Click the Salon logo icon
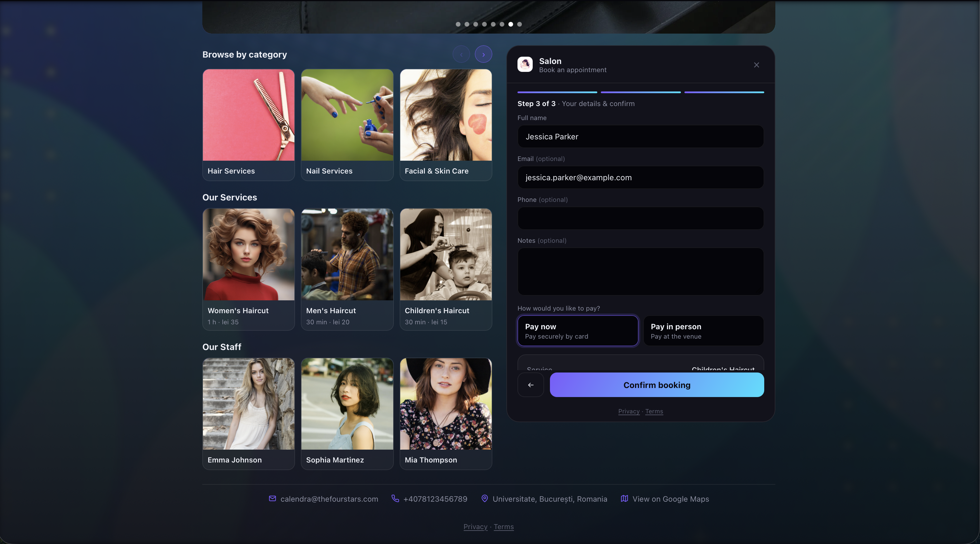Image resolution: width=980 pixels, height=544 pixels. point(525,65)
